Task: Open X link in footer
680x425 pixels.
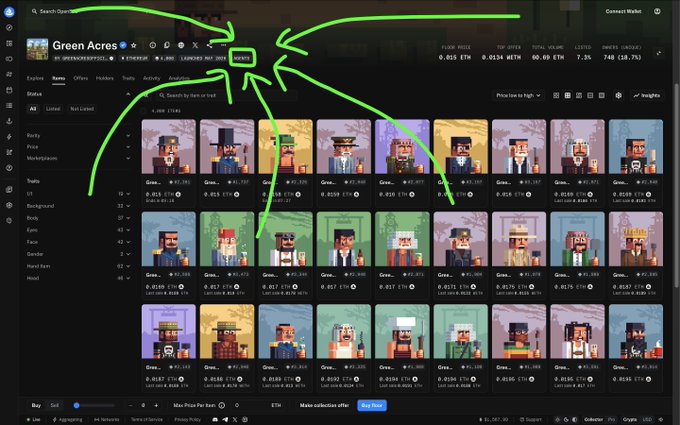Action: coord(235,419)
